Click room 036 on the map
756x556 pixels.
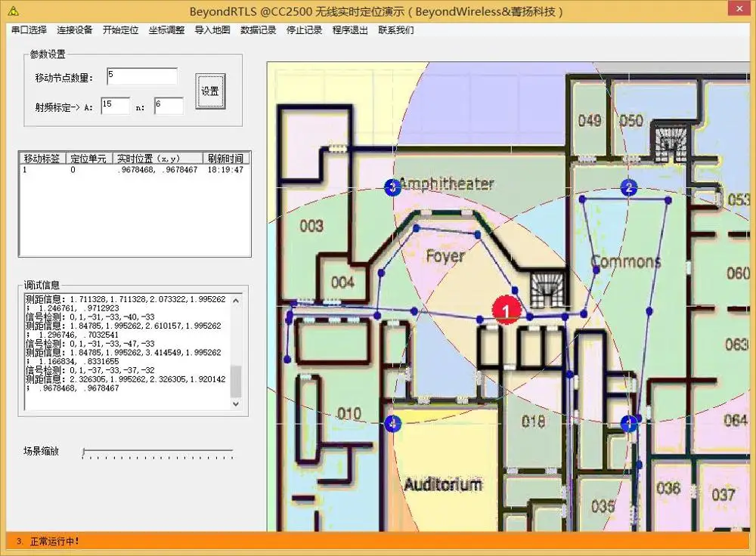(668, 488)
